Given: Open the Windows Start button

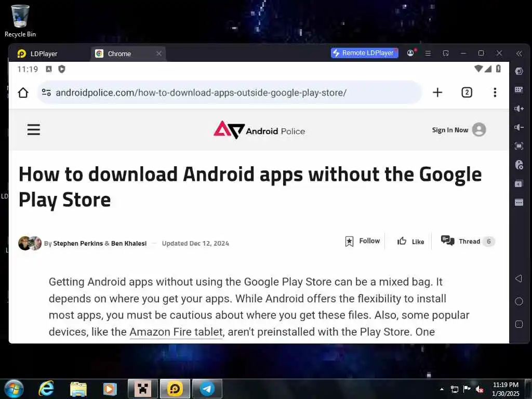Looking at the screenshot, I should click(x=14, y=389).
